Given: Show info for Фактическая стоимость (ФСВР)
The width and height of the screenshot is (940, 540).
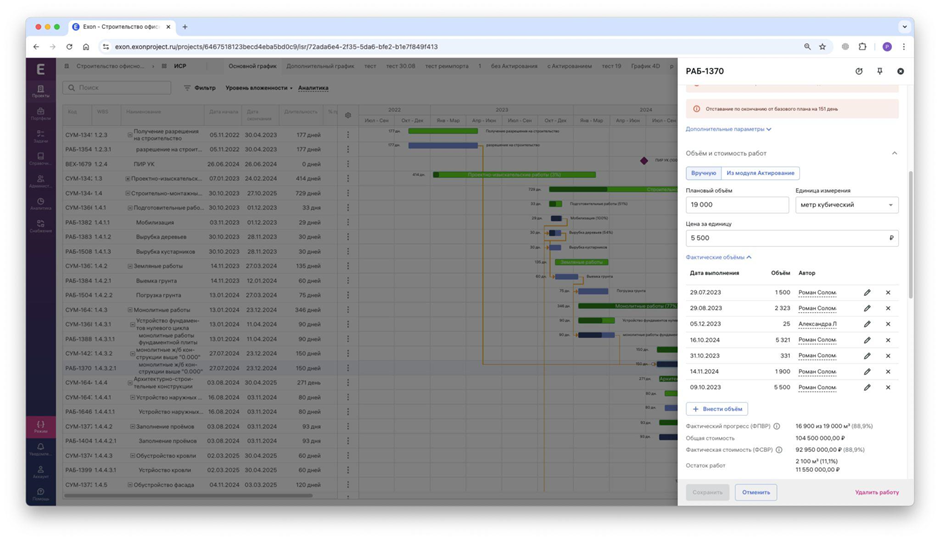Looking at the screenshot, I should click(x=779, y=450).
